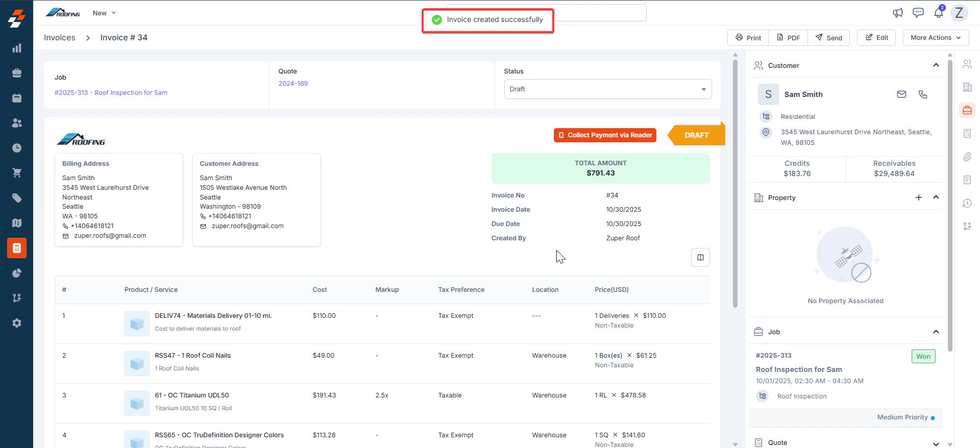Go back to Invoices breadcrumb
This screenshot has width=980, height=448.
click(59, 38)
